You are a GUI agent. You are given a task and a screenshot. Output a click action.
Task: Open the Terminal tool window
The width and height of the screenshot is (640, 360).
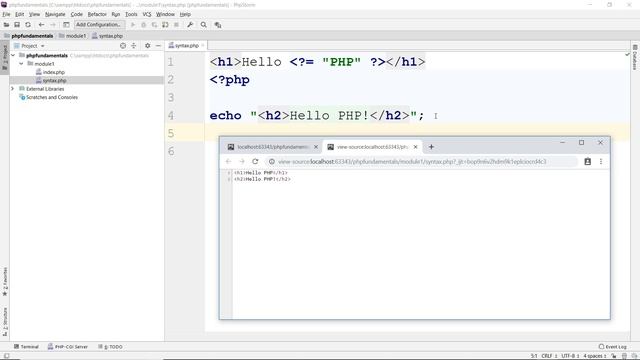pyautogui.click(x=26, y=347)
